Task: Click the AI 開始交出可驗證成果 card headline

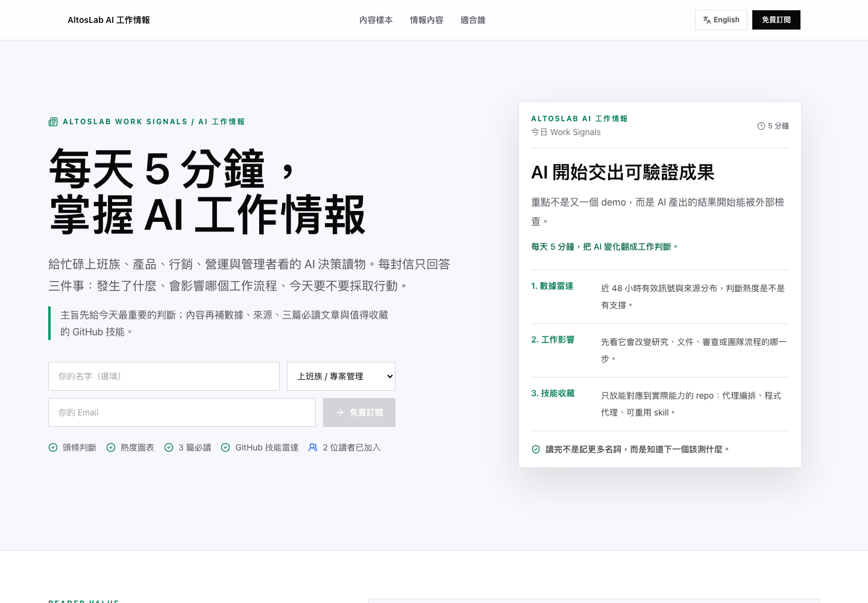Action: click(x=623, y=172)
